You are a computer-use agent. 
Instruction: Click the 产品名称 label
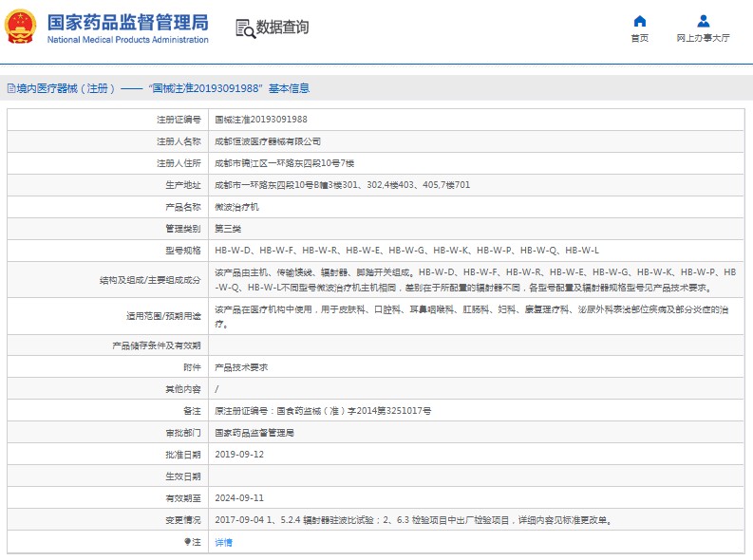point(183,207)
